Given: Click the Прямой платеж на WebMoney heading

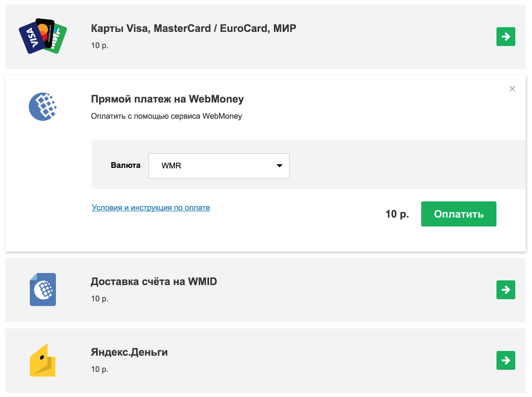Looking at the screenshot, I should click(x=167, y=99).
